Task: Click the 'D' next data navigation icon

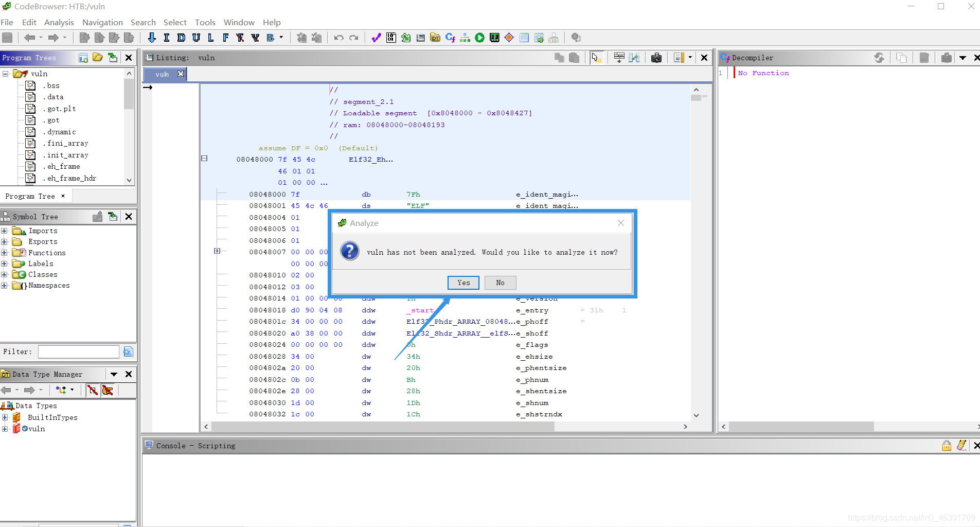Action: (x=181, y=38)
